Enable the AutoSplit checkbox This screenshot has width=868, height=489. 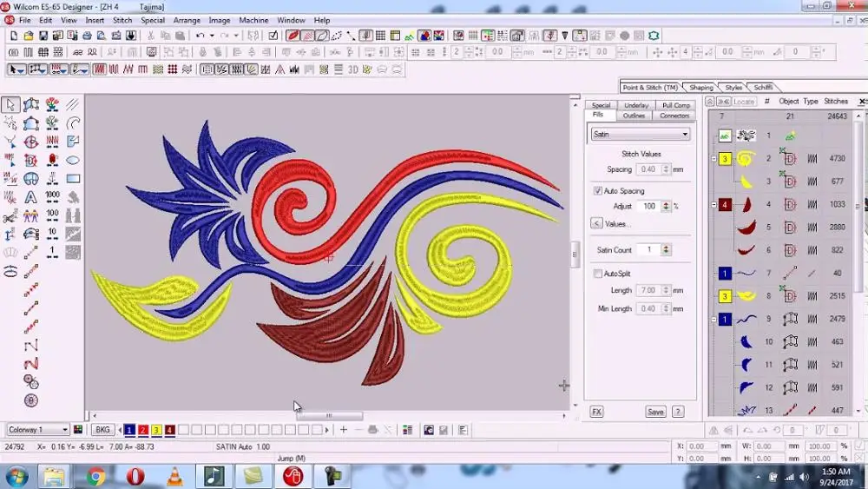(597, 274)
